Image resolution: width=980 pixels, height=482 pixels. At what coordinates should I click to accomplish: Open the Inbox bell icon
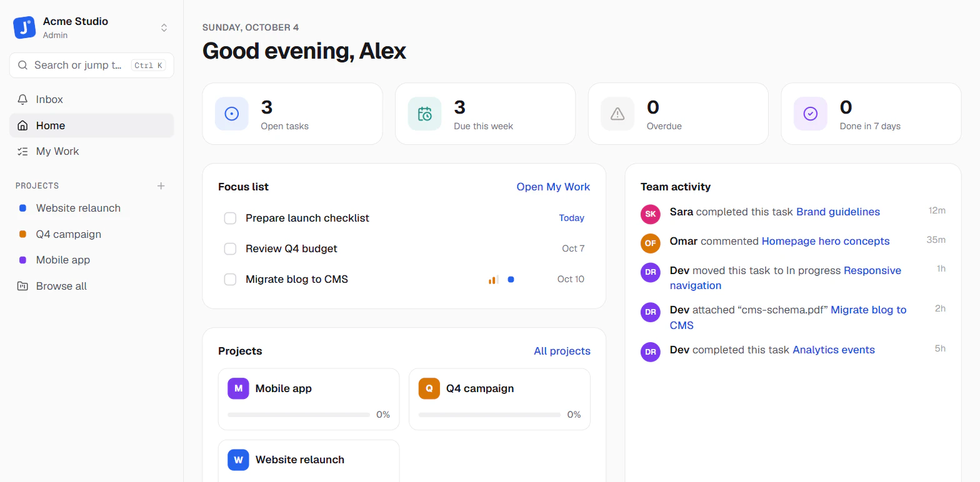coord(23,99)
